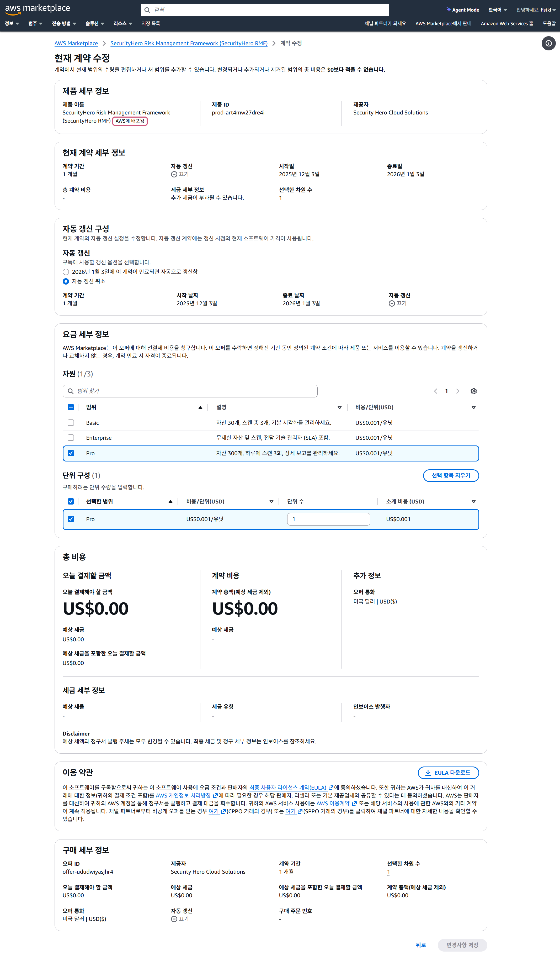The width and height of the screenshot is (560, 971).
Task: Uncheck the Pro checkbox in dimensions table
Action: pos(71,453)
